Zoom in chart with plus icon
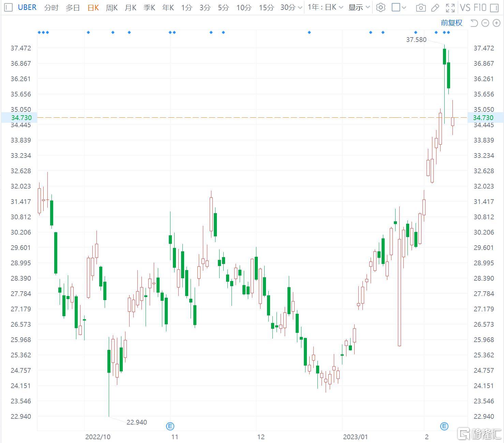504x443 pixels. 496,23
